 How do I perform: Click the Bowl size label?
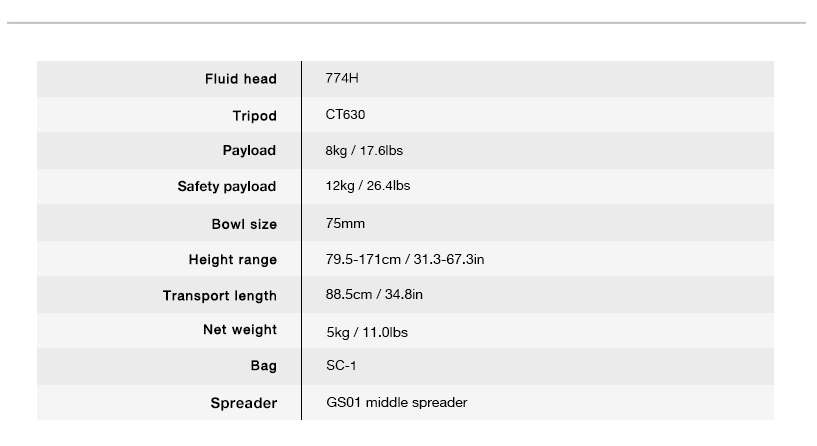[x=244, y=224]
